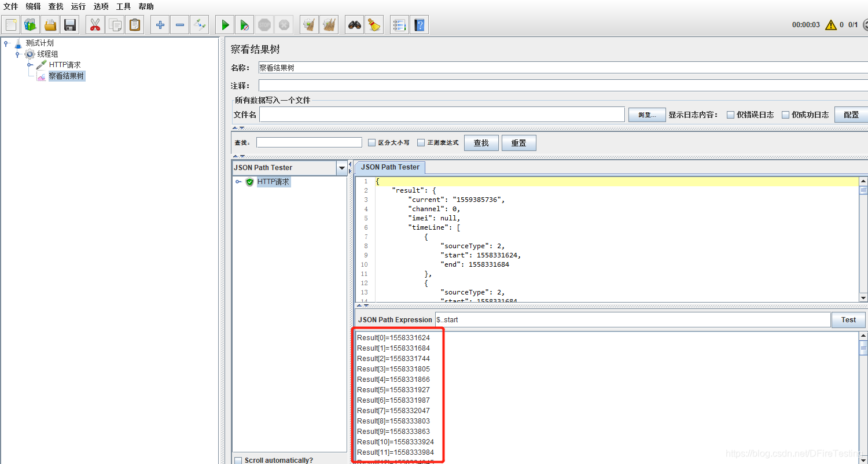Enable Scroll automatically checkbox

238,461
